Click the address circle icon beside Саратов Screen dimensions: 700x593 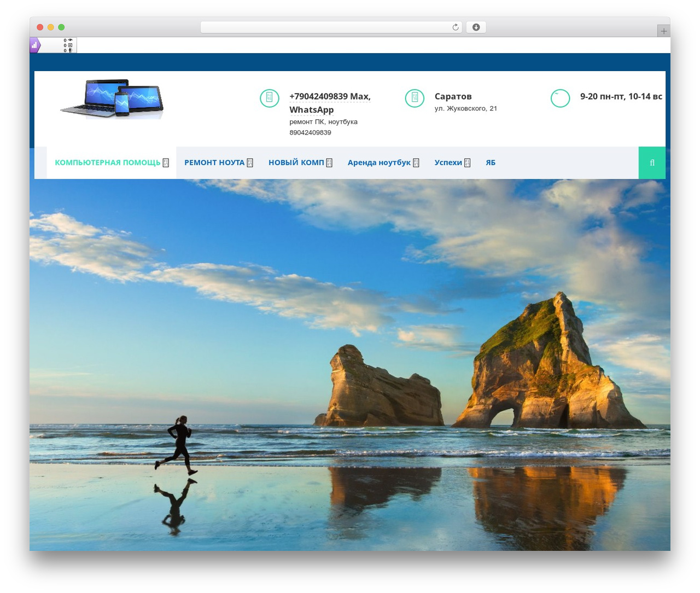[415, 98]
